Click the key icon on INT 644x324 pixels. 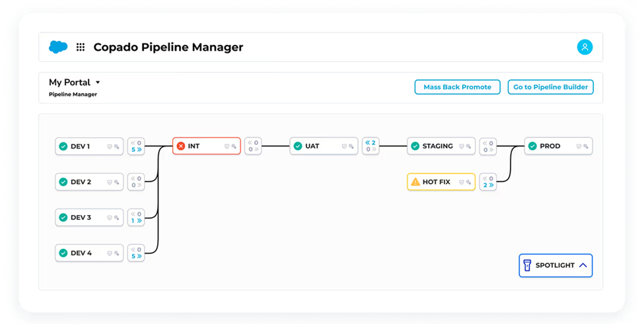[x=234, y=146]
